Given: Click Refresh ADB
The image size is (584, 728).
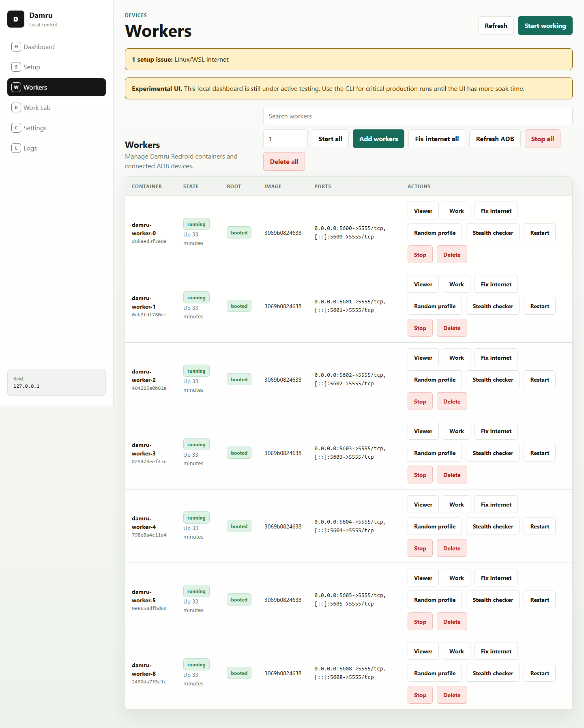Looking at the screenshot, I should point(495,139).
